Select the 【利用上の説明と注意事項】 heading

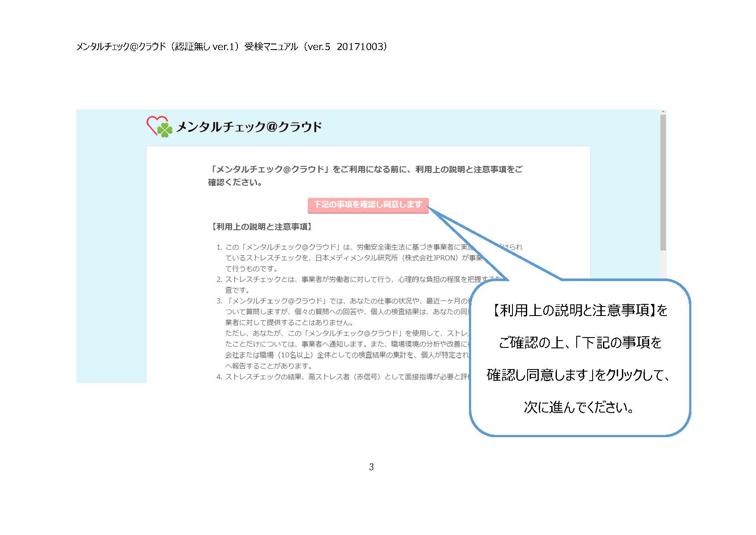coord(261,227)
